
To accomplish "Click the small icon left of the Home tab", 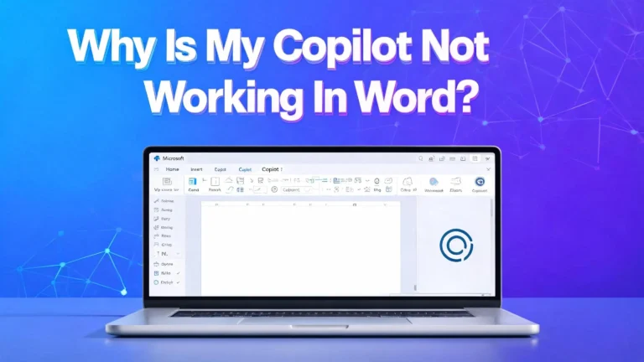I will coord(156,169).
